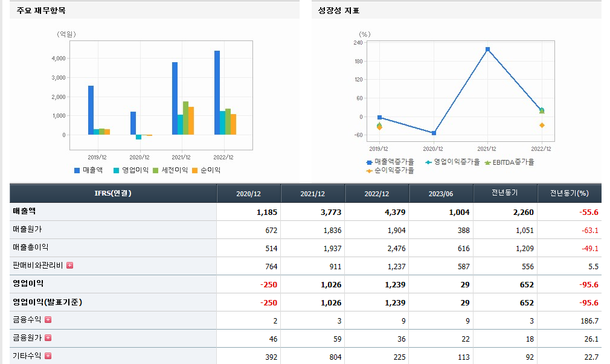Select the 매출액 row label

click(x=24, y=211)
